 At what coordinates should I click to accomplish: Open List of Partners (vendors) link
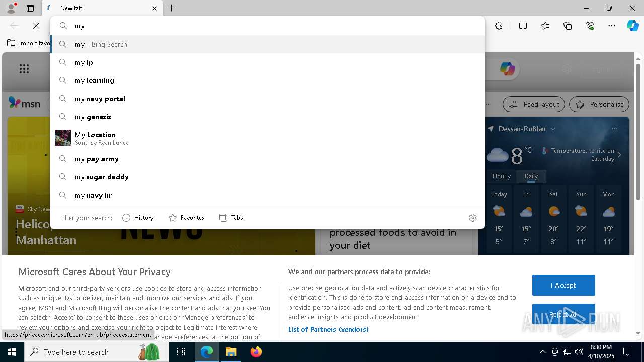click(x=328, y=329)
